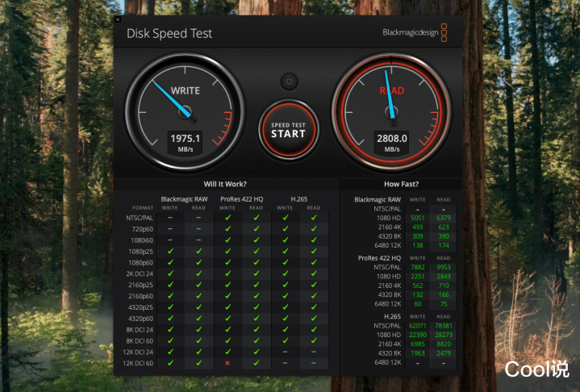Select the 2K DCI 24 format row label
Screen dimensions: 580x392
(140, 273)
